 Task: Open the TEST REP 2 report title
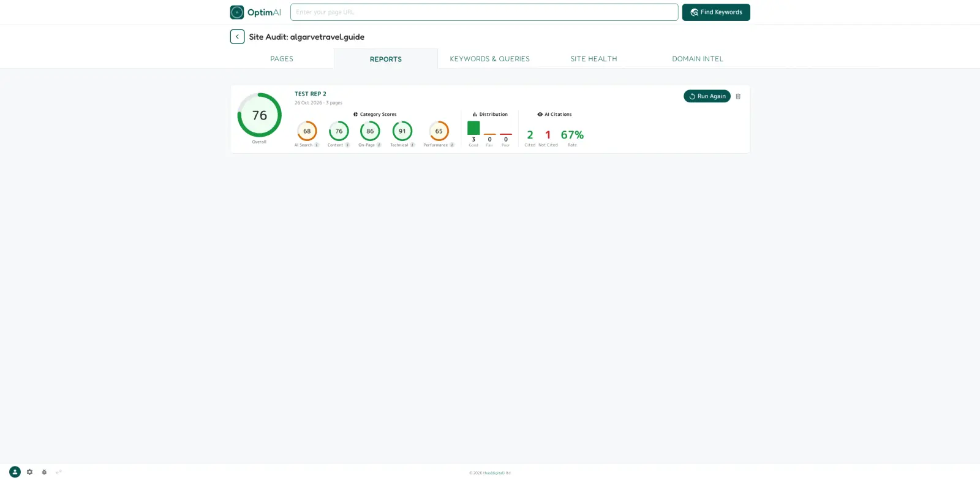coord(311,94)
